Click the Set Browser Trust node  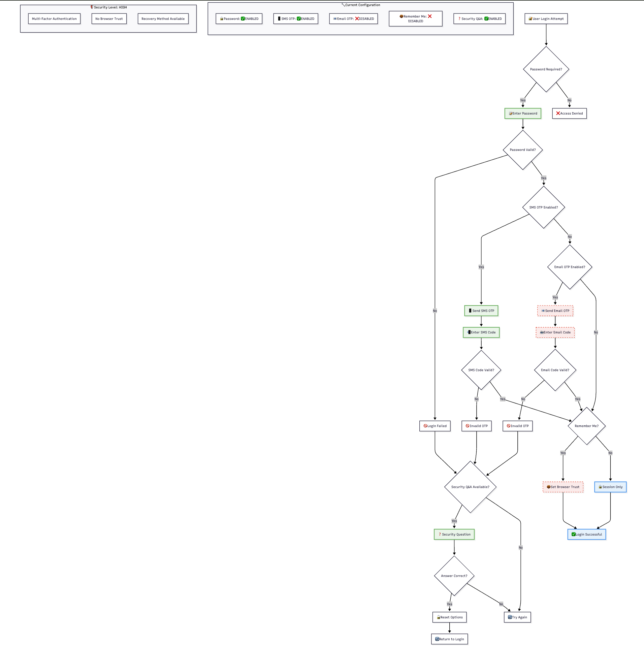click(563, 487)
